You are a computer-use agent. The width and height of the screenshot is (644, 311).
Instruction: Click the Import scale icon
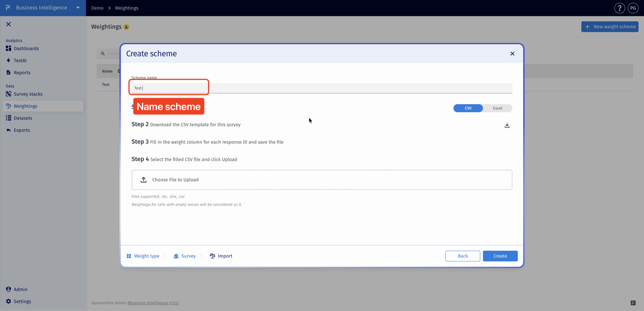click(213, 256)
